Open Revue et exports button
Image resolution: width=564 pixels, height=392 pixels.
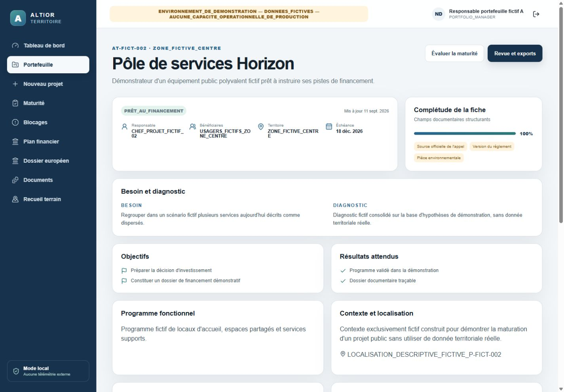(x=515, y=53)
